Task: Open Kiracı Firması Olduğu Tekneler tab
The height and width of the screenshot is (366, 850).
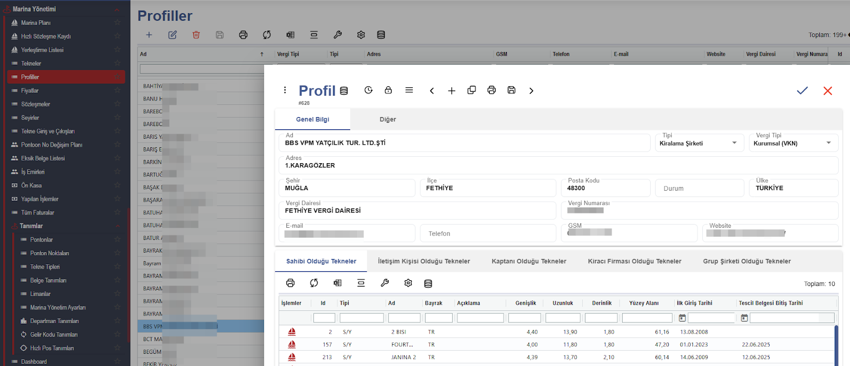Action: coord(634,261)
